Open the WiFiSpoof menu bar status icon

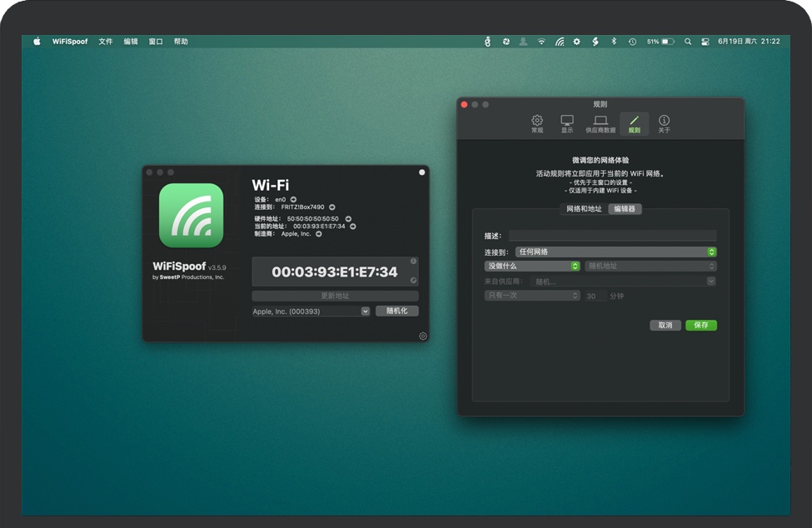(x=560, y=42)
